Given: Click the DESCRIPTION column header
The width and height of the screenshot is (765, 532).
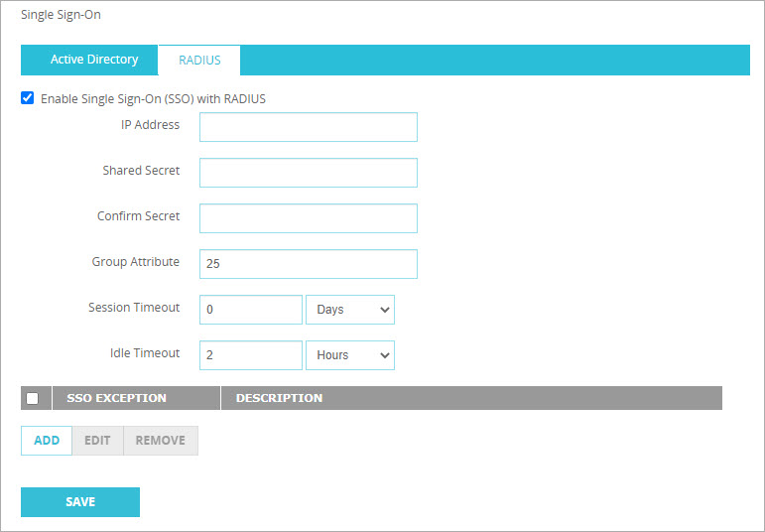Looking at the screenshot, I should pyautogui.click(x=279, y=398).
